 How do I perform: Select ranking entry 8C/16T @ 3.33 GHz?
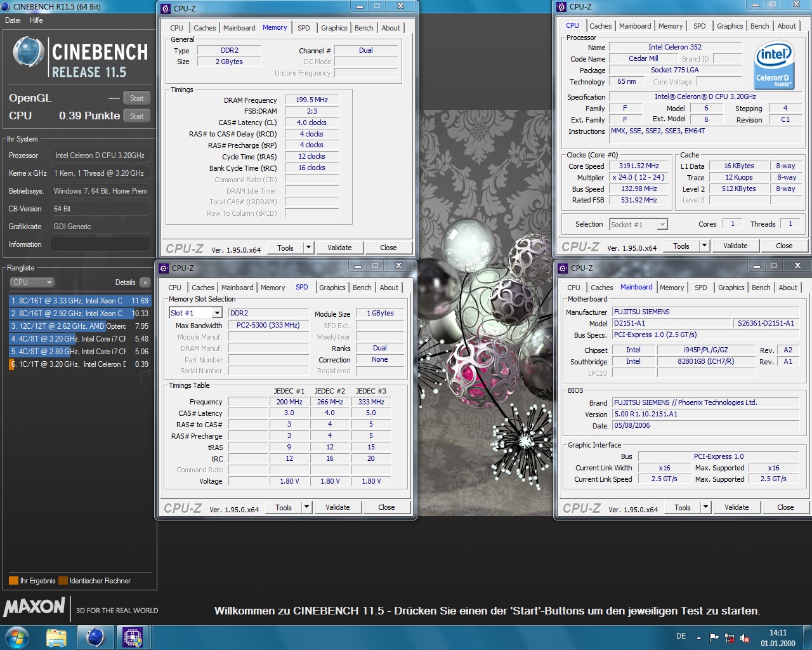[80, 301]
